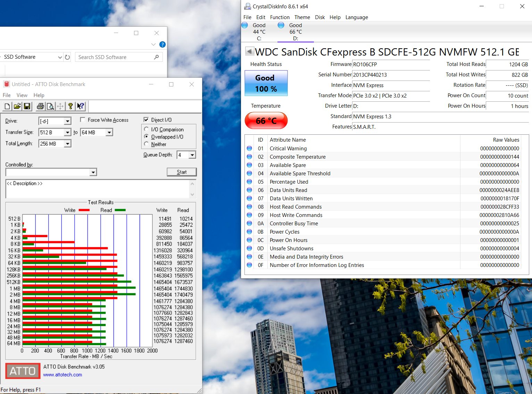Open the Drive selection dropdown
Viewport: 532px width, 394px height.
[x=67, y=121]
